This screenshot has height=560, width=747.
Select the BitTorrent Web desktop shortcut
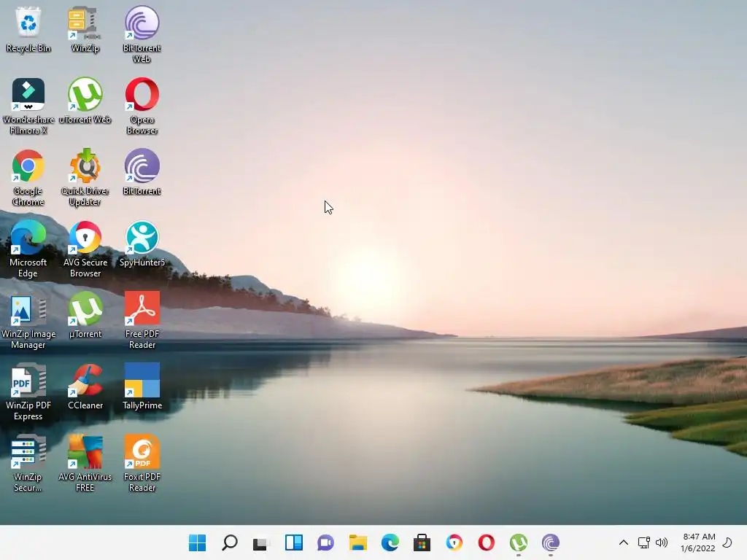click(142, 35)
